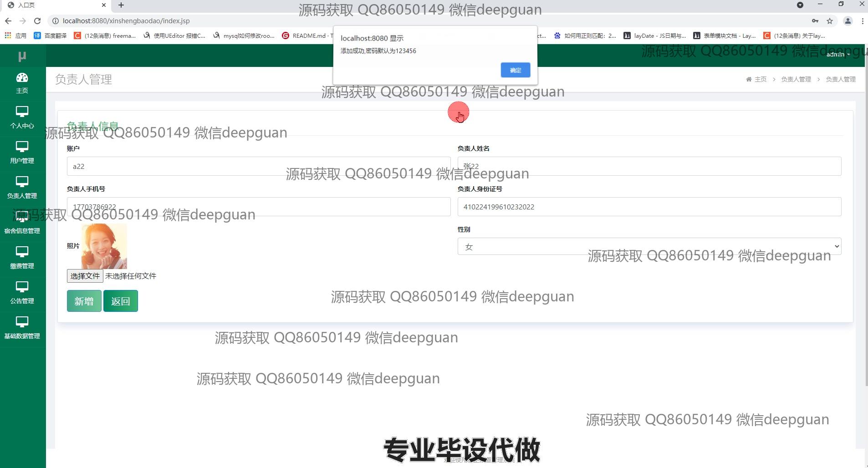Go back with the browser back arrow
The image size is (868, 468).
(x=8, y=21)
